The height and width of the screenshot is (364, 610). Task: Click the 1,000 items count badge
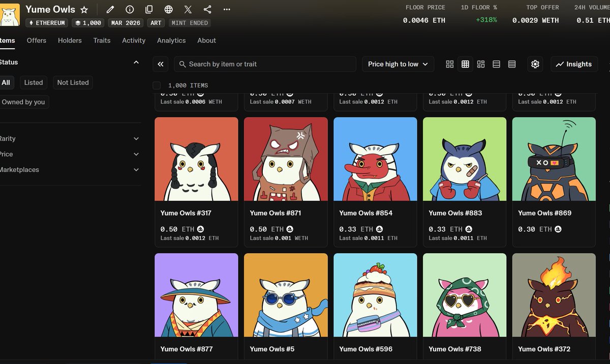click(88, 23)
